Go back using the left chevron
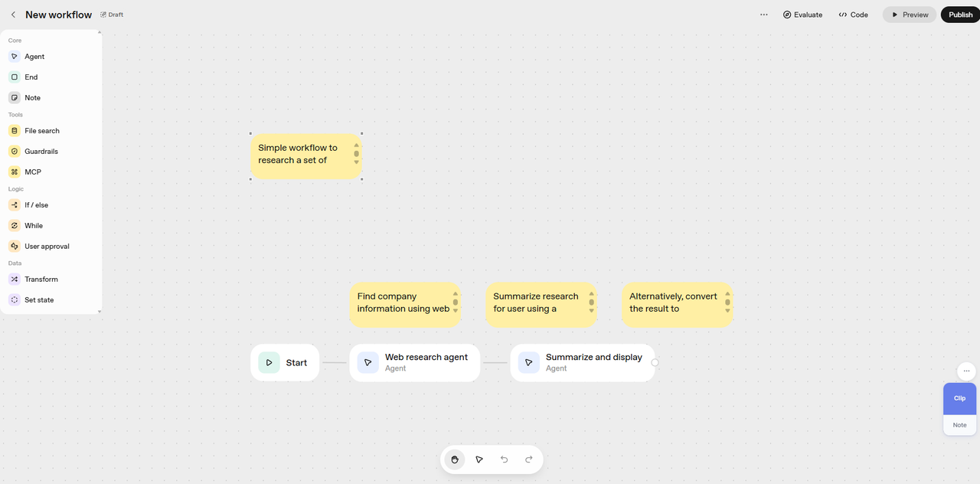 coord(13,15)
